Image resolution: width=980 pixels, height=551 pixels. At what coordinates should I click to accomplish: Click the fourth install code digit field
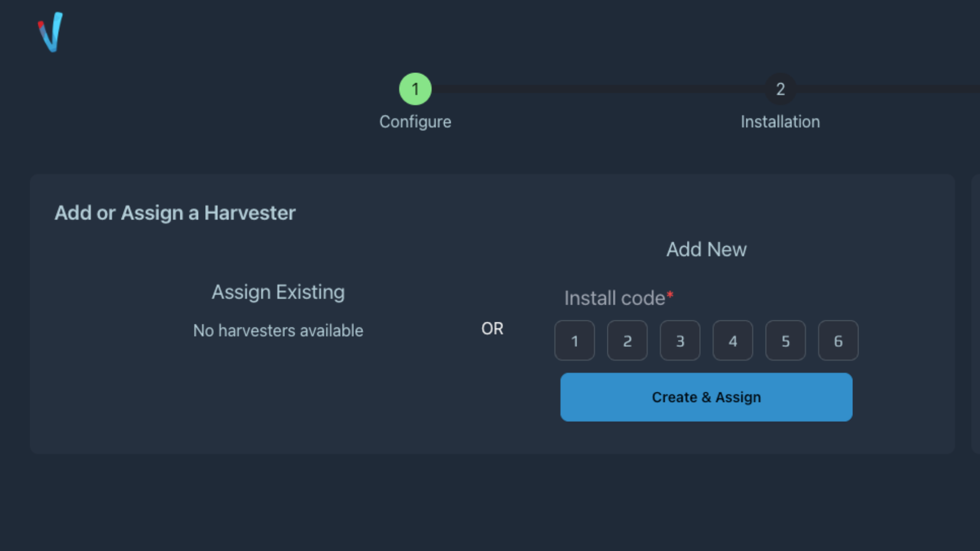732,340
